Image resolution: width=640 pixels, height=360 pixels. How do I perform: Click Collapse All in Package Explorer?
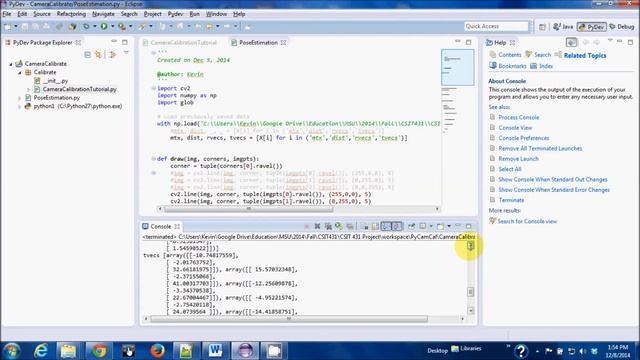87,55
